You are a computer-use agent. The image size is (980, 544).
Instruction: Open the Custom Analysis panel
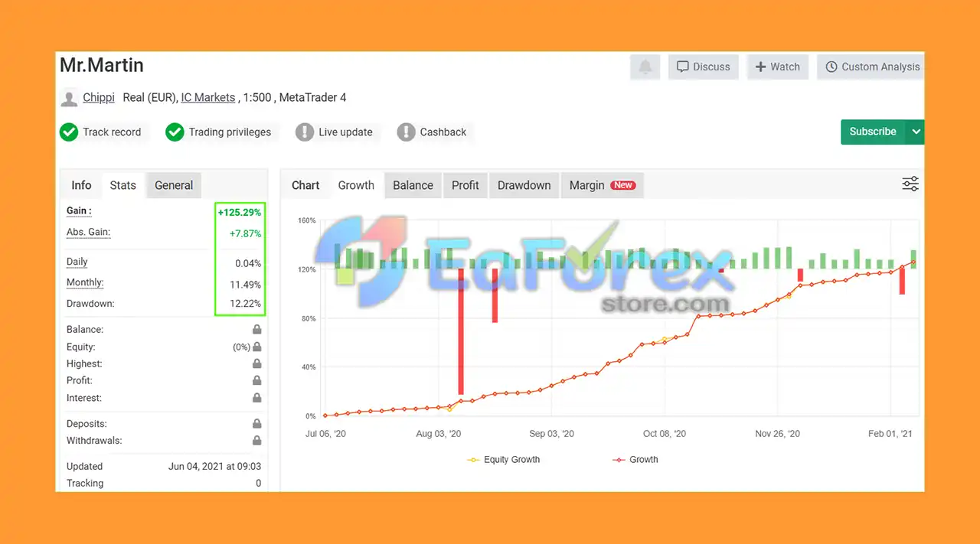(871, 67)
